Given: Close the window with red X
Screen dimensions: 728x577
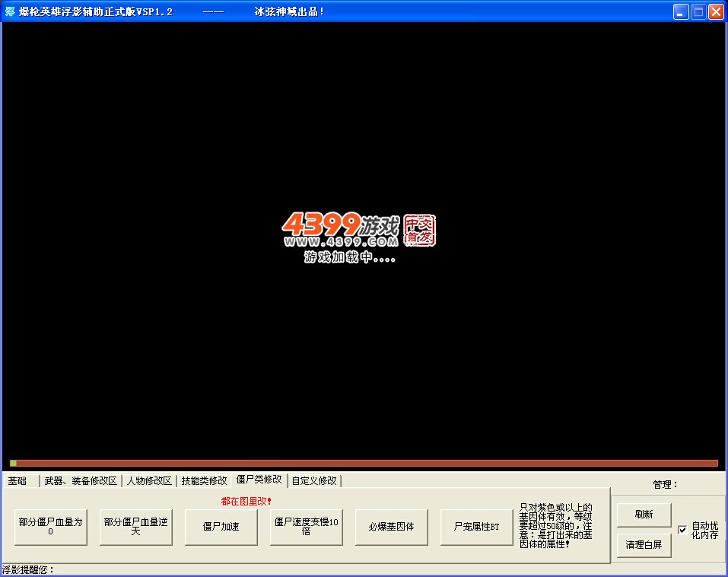Looking at the screenshot, I should tap(716, 11).
